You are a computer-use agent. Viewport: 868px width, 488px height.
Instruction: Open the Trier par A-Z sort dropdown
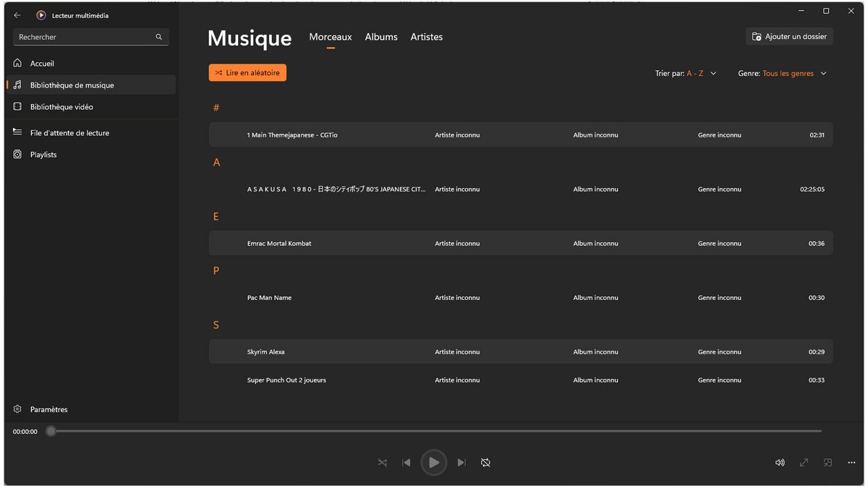[x=686, y=73]
